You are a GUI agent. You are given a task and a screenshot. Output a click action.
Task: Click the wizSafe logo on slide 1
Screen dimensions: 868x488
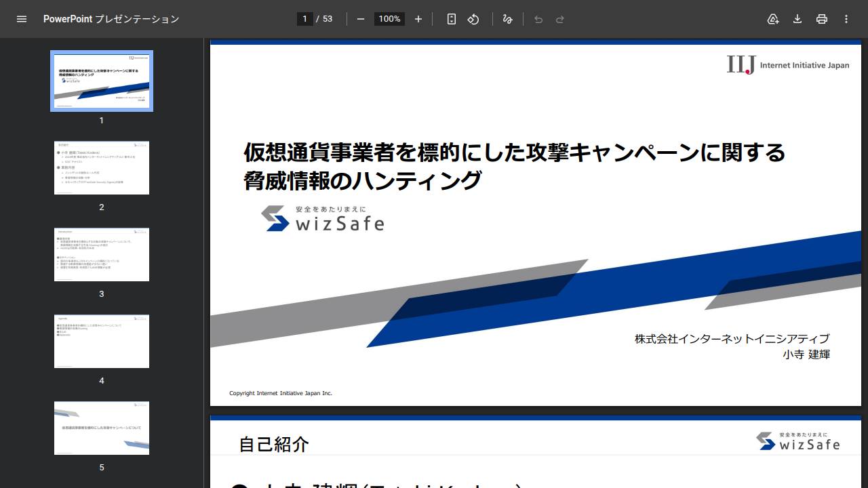(323, 218)
